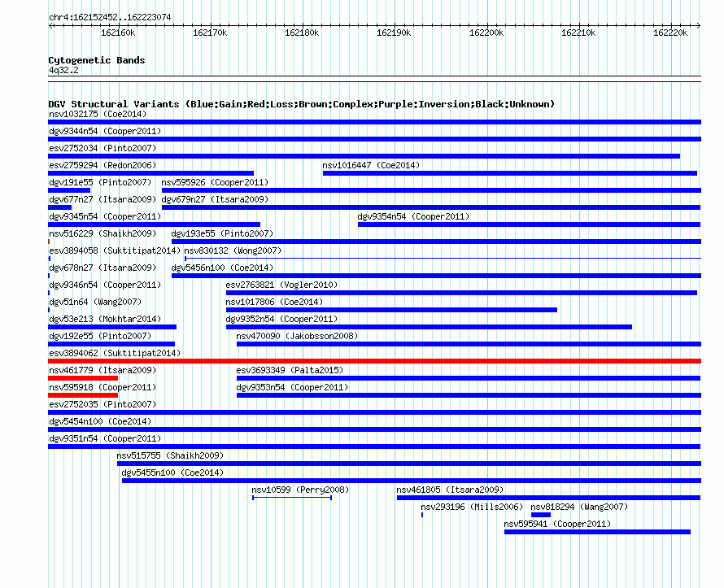Screen dimensions: 724x588
Task: Open esv3894058 (Suktitipat2014) variant
Action: click(x=115, y=250)
